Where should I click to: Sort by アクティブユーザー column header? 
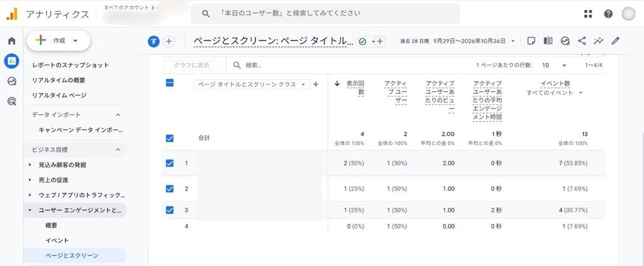[396, 92]
